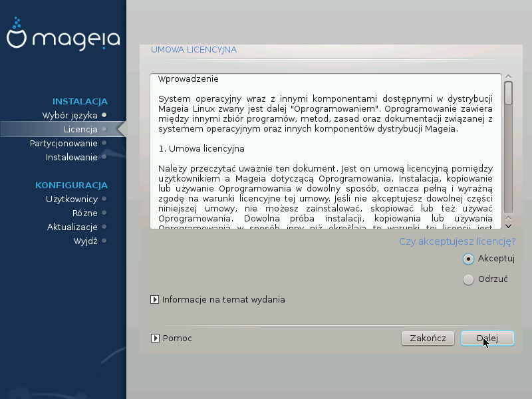The width and height of the screenshot is (532, 399).
Task: Click the bullet beside Instalowanie step
Action: point(104,157)
